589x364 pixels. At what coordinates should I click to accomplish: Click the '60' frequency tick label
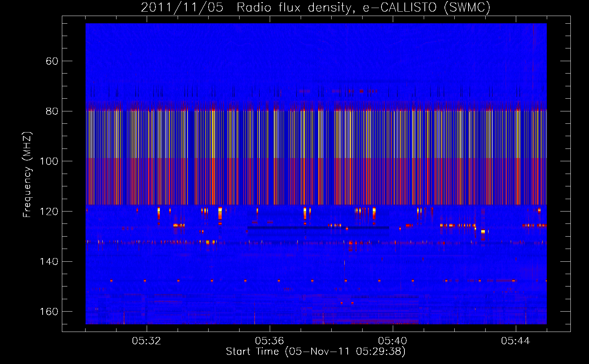[52, 61]
